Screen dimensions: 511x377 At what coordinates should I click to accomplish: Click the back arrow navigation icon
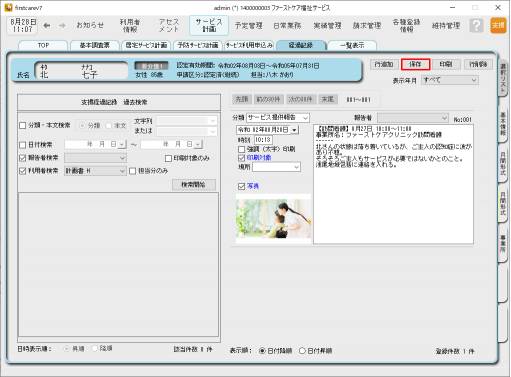coord(47,25)
